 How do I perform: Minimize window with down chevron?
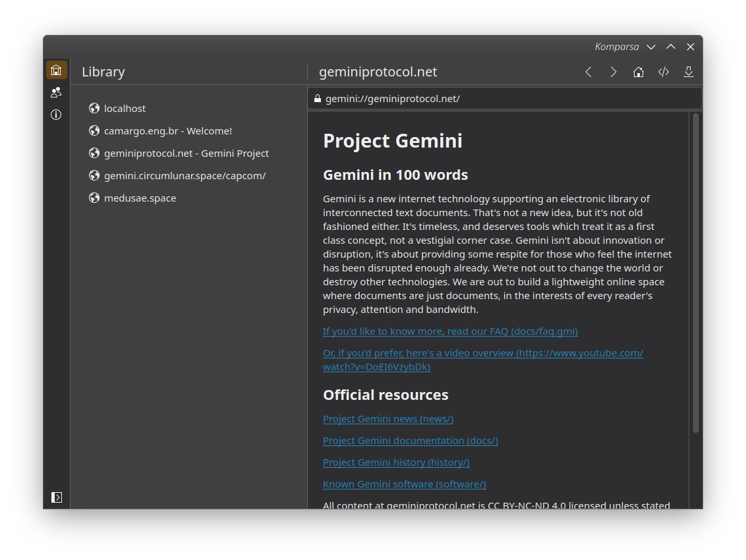(x=651, y=47)
